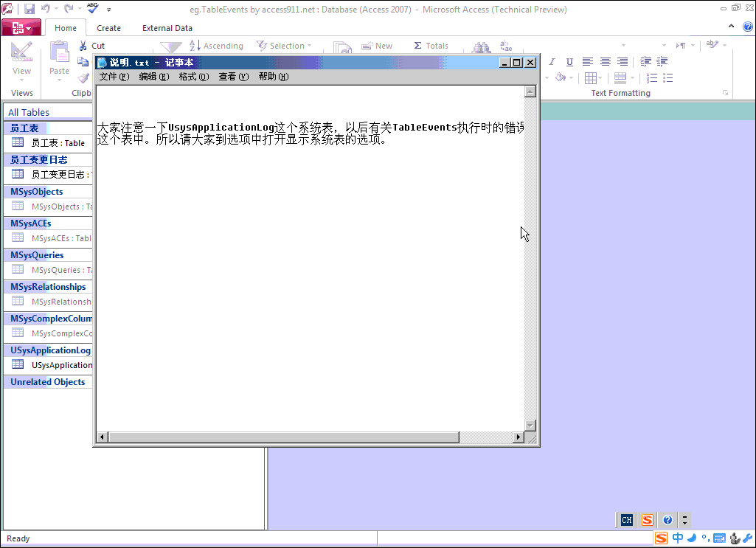Toggle Sogou Chinese/English mode 中 button

pyautogui.click(x=678, y=538)
